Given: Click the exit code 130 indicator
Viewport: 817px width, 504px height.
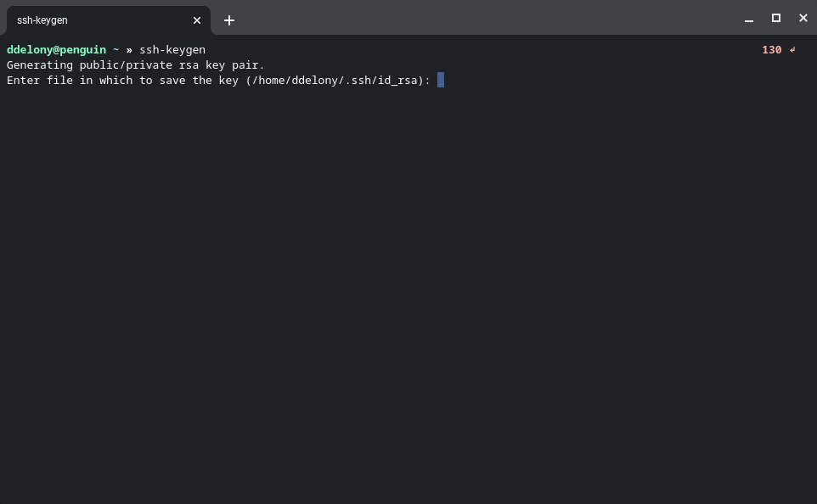Looking at the screenshot, I should tap(772, 50).
